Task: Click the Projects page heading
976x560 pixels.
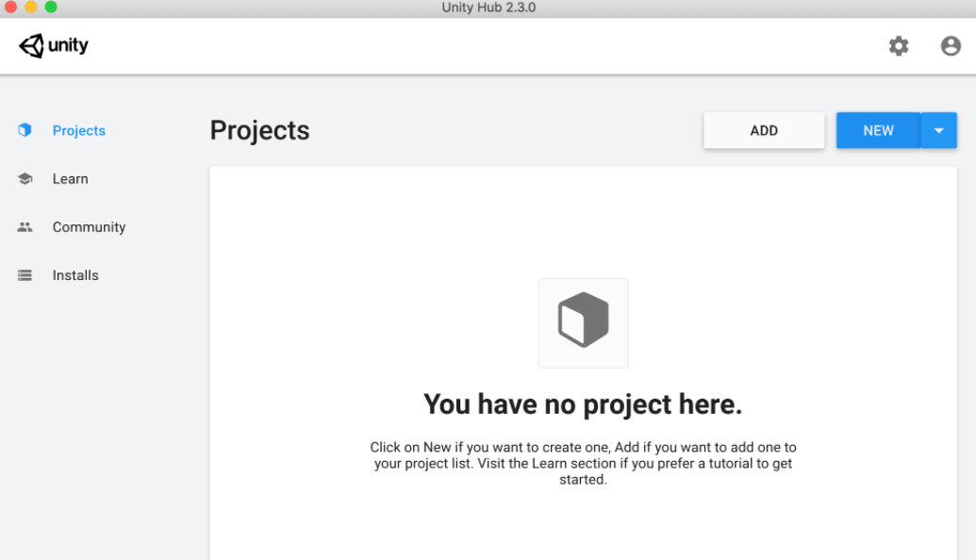Action: (x=259, y=131)
